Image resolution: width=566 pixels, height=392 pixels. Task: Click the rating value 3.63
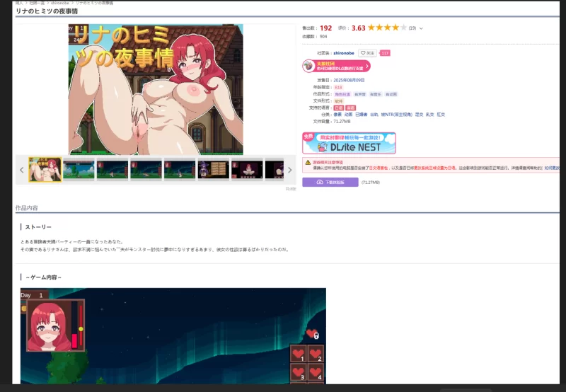point(359,28)
